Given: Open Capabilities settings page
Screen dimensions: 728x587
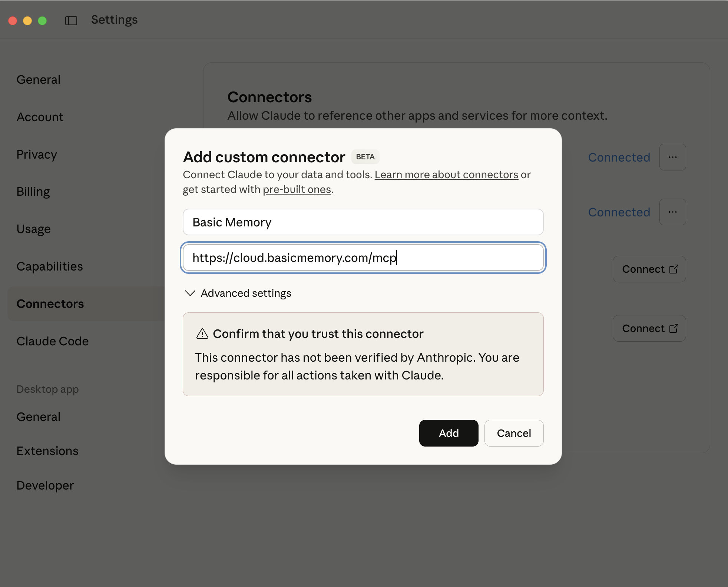Looking at the screenshot, I should [x=50, y=266].
